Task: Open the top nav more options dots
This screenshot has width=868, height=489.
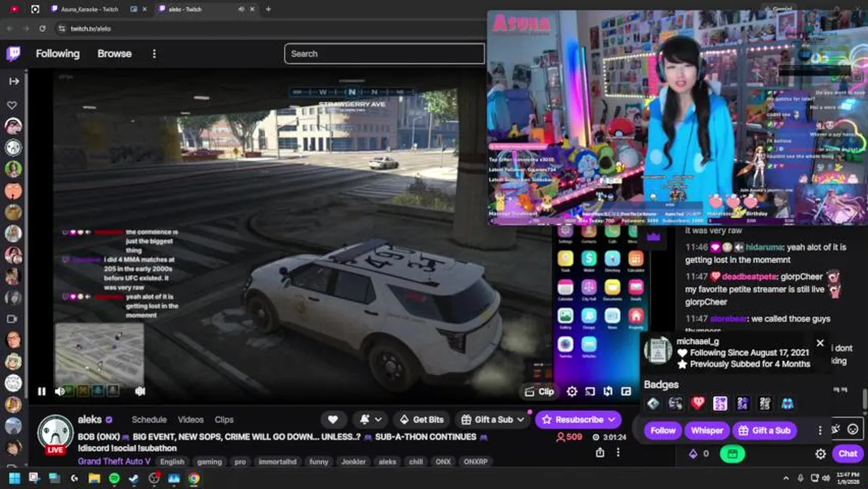Action: pos(154,54)
